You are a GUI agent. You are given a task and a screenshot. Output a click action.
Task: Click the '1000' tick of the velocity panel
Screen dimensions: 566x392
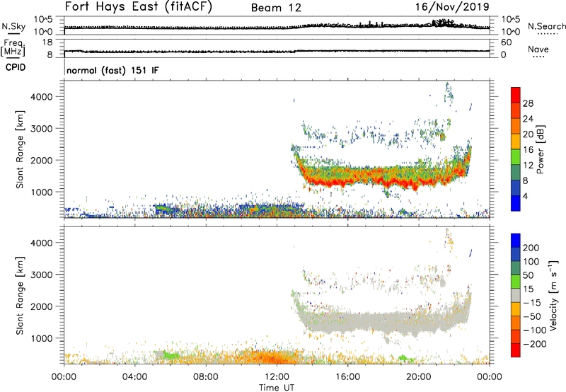(42, 338)
